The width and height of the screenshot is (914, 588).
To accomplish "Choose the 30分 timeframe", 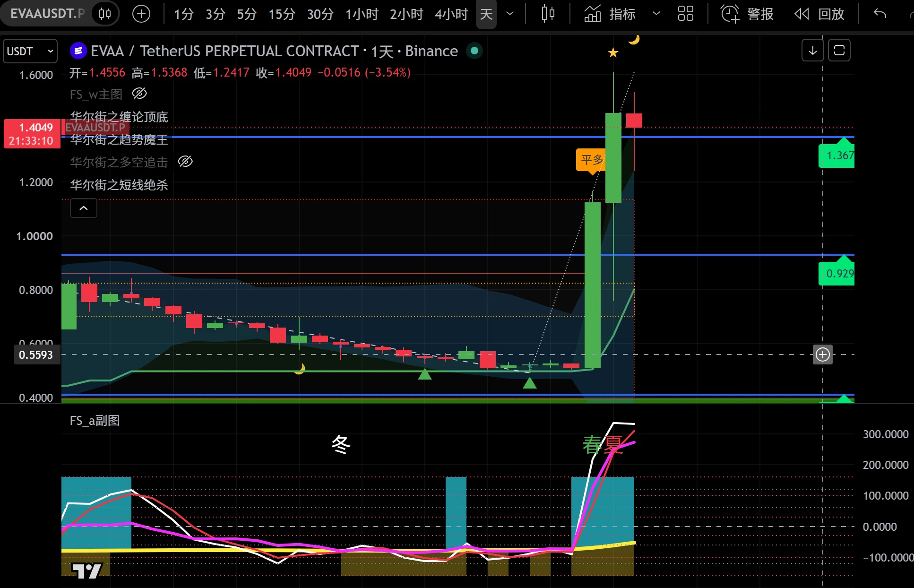I will click(x=320, y=14).
